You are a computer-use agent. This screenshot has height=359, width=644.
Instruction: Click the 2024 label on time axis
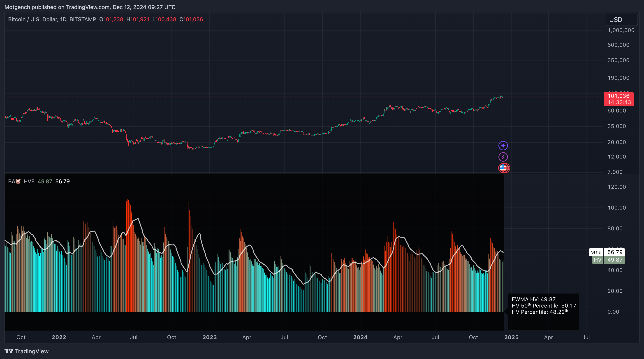tap(360, 337)
